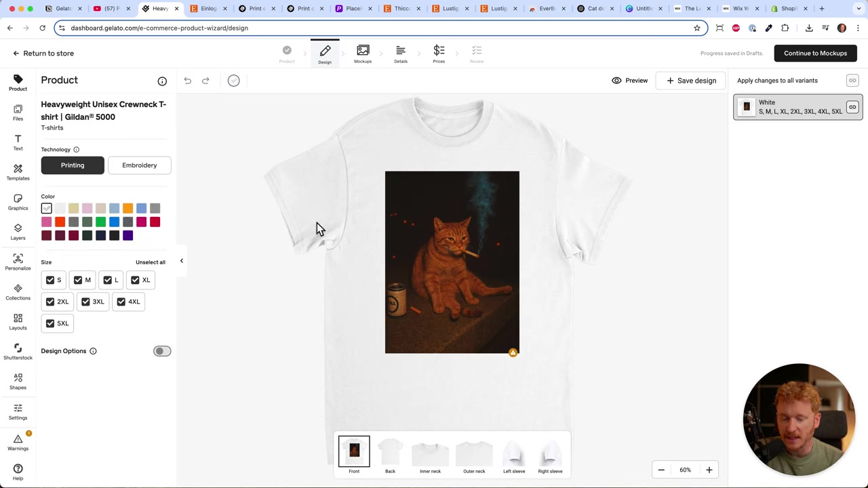This screenshot has width=868, height=488.
Task: Select the Back view thumbnail
Action: click(x=390, y=455)
